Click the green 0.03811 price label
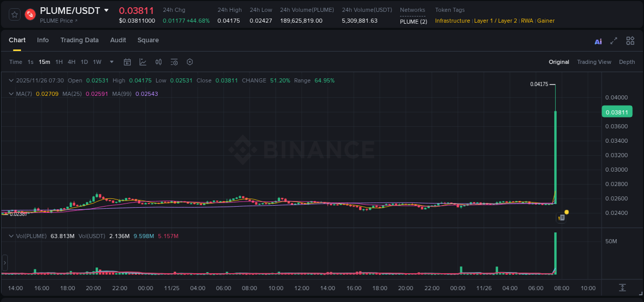Screen dimensions: 644x302 617,111
